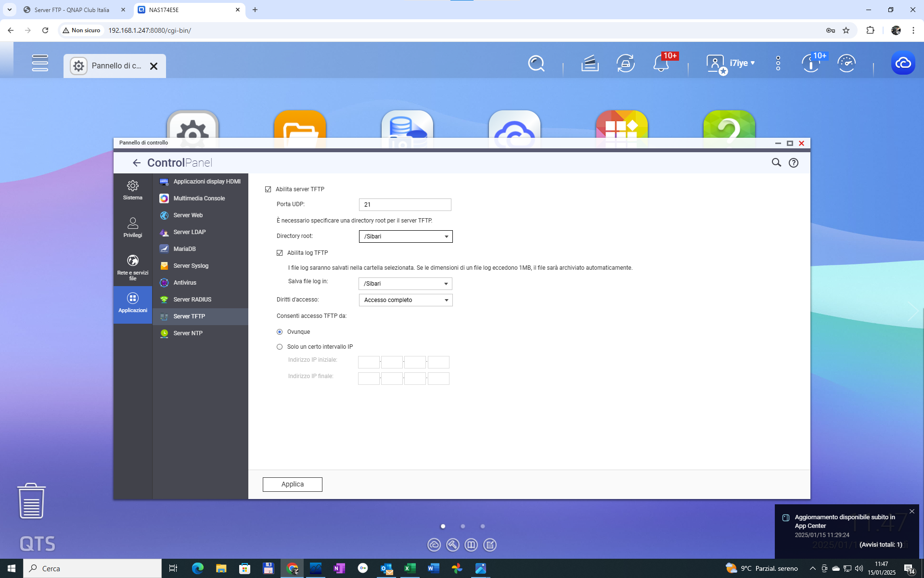The height and width of the screenshot is (578, 924).
Task: Select Server NTP in sidebar
Action: click(x=188, y=333)
